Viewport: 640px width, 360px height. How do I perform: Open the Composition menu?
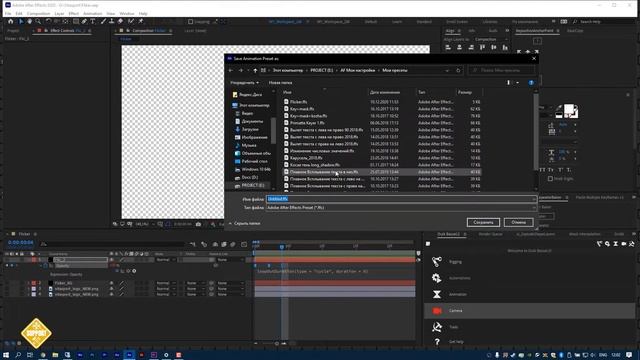38,13
